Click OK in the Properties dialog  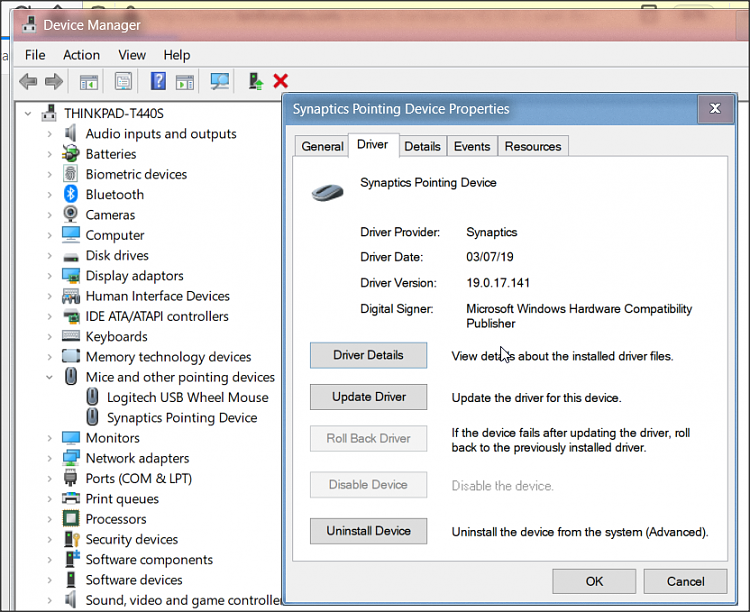click(594, 581)
